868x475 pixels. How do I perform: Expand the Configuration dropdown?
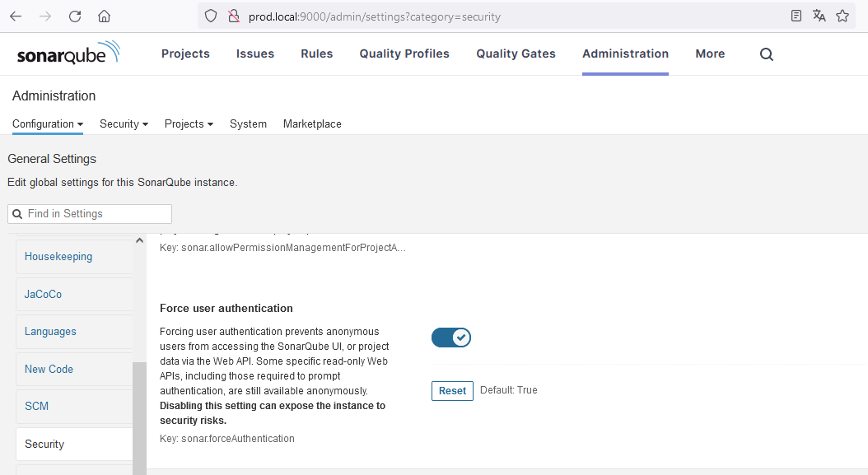(x=48, y=124)
